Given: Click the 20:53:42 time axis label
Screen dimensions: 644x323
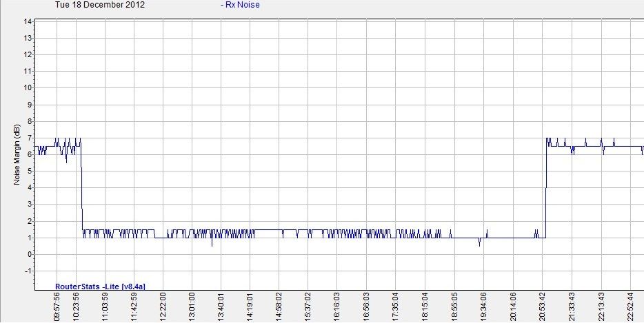Looking at the screenshot, I should (543, 307).
